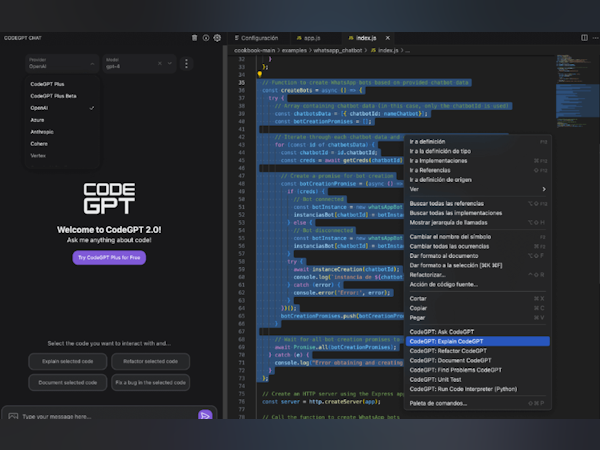Click Acción de código fuente...
The height and width of the screenshot is (450, 600).
click(478, 284)
